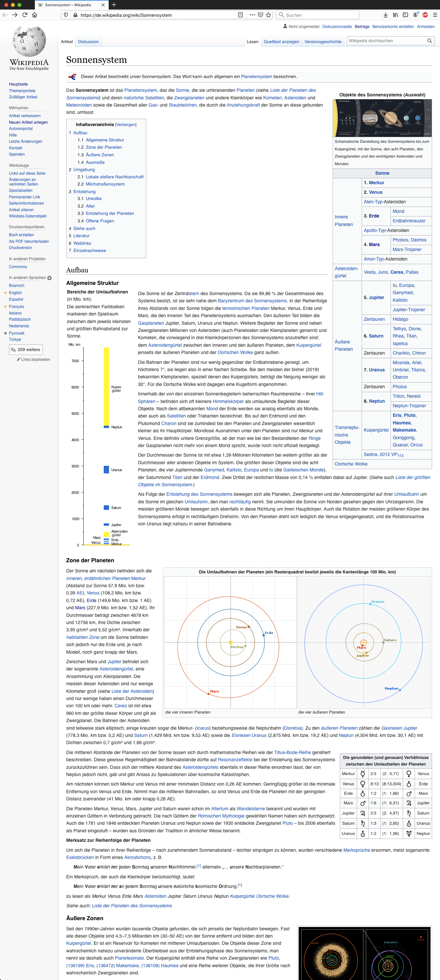
Task: Bookmark this page with the star icon
Action: click(268, 15)
